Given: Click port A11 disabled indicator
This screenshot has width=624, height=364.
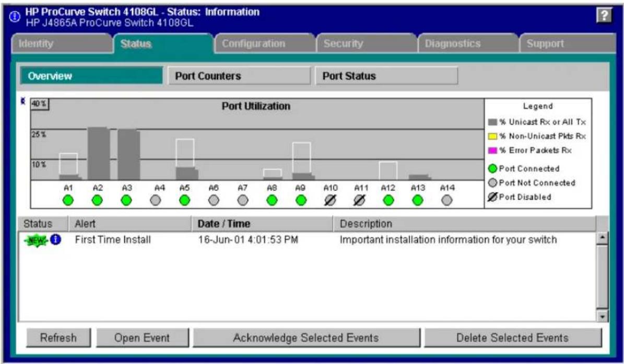Looking at the screenshot, I should [359, 201].
